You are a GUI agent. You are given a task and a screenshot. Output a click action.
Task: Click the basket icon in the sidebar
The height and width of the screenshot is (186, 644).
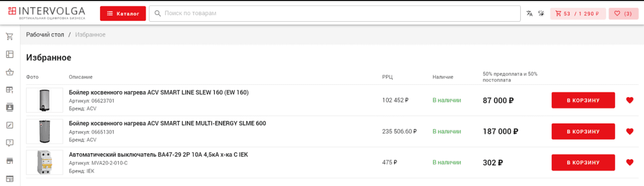pyautogui.click(x=9, y=72)
